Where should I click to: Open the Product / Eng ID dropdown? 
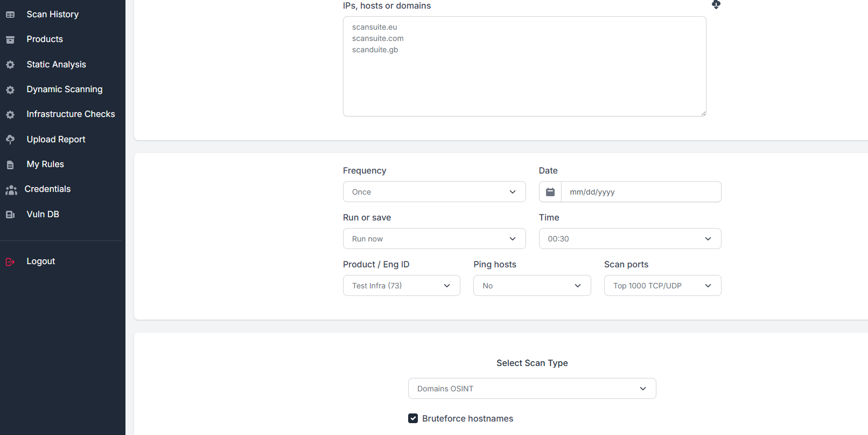[x=402, y=286]
